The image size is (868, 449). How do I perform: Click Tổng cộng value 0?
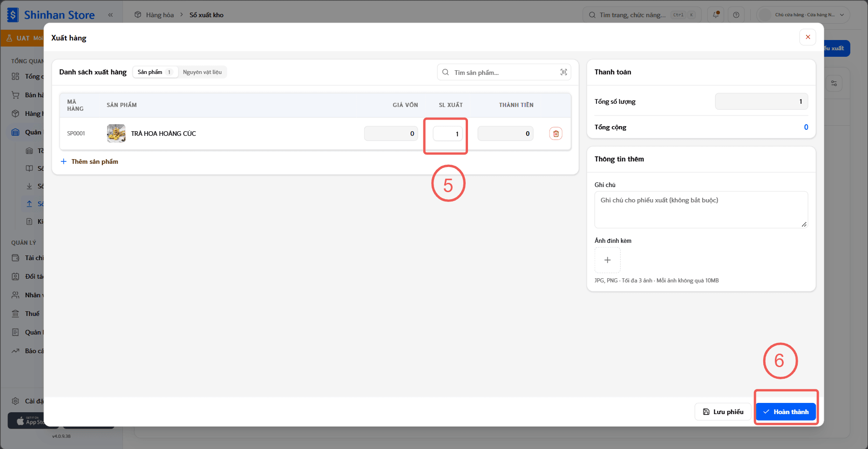click(806, 127)
